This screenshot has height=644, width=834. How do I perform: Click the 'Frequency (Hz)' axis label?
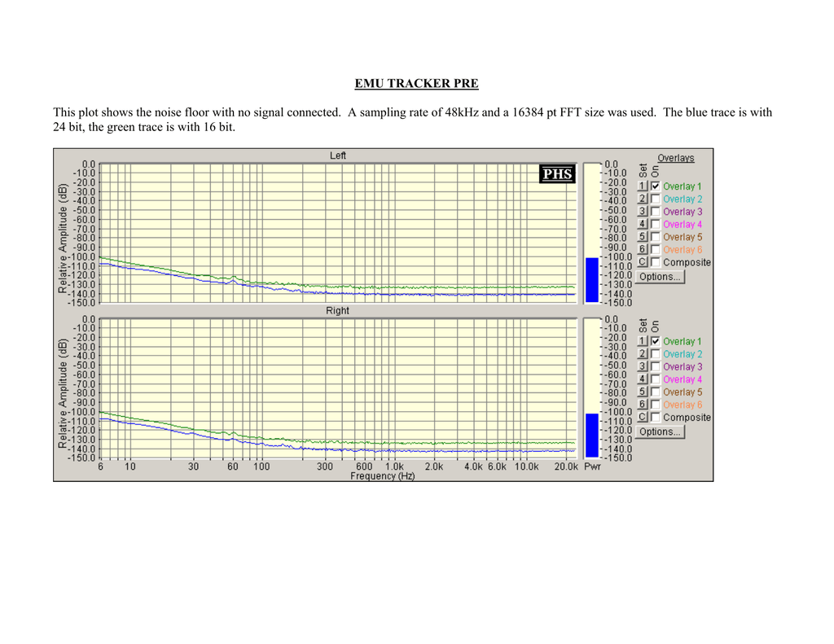coord(383,476)
